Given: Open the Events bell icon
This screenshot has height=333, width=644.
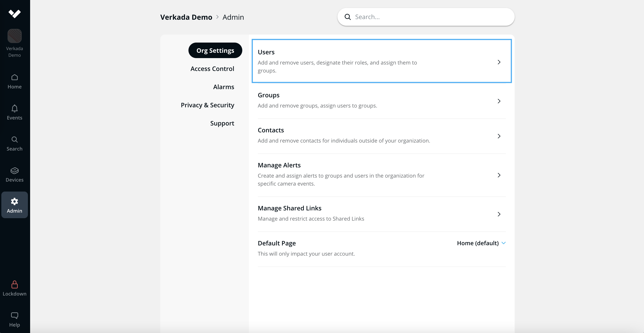Looking at the screenshot, I should pos(14,108).
